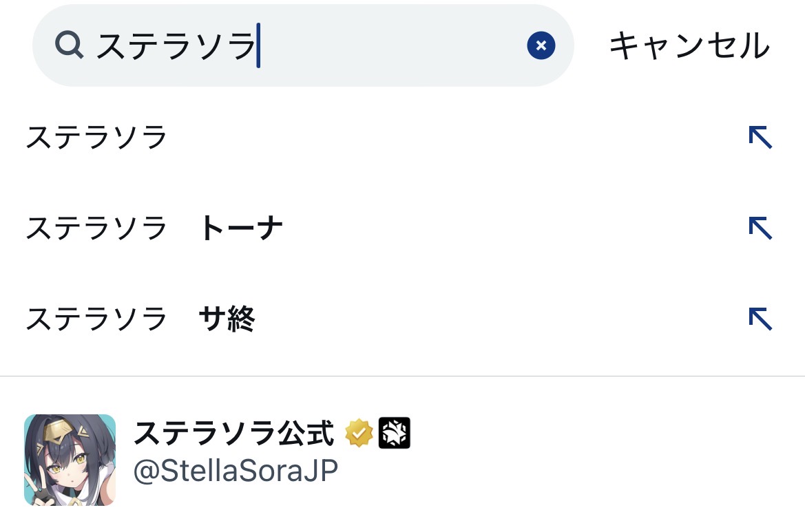Image resolution: width=805 pixels, height=532 pixels.
Task: Open the ステラソラ公式 account name
Action: (x=233, y=433)
